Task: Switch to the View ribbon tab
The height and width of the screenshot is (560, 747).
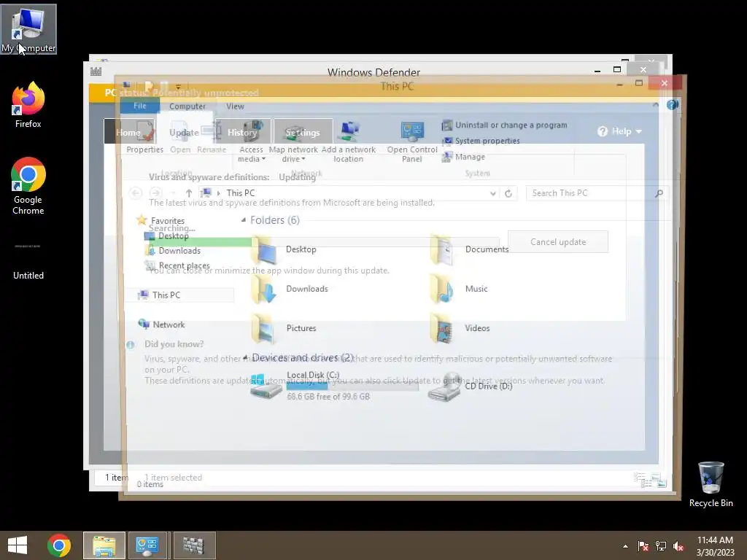Action: coord(235,106)
